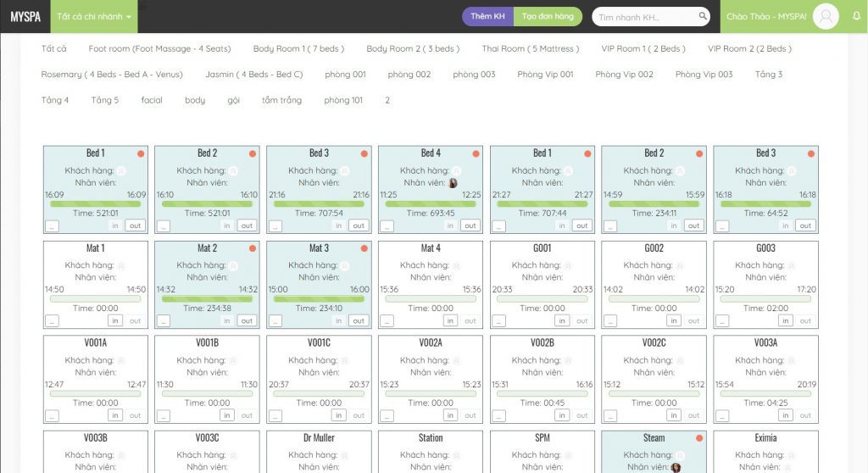The width and height of the screenshot is (868, 473).
Task: Click the Thêm KH button
Action: click(x=487, y=17)
